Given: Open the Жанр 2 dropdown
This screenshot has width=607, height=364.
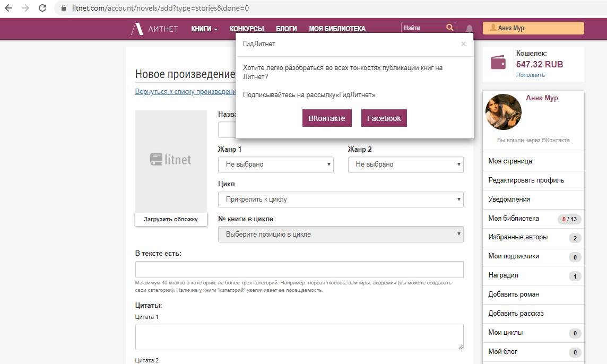Looking at the screenshot, I should click(x=405, y=164).
